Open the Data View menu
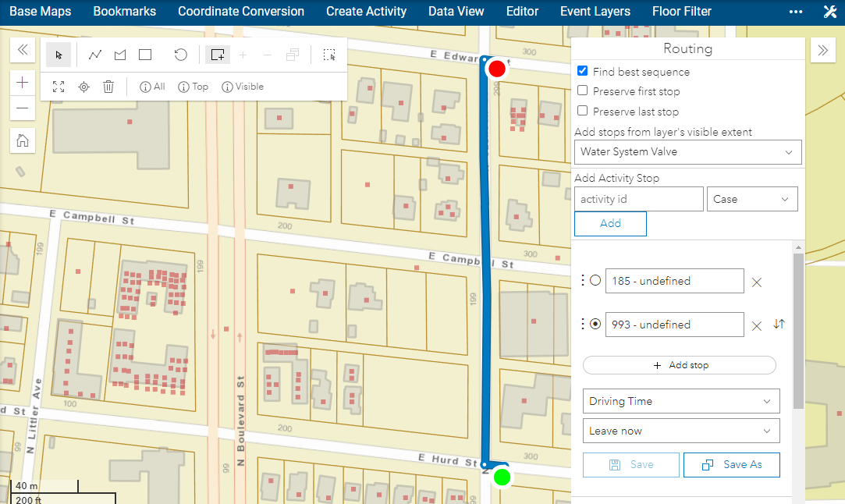This screenshot has width=845, height=504. click(x=456, y=11)
